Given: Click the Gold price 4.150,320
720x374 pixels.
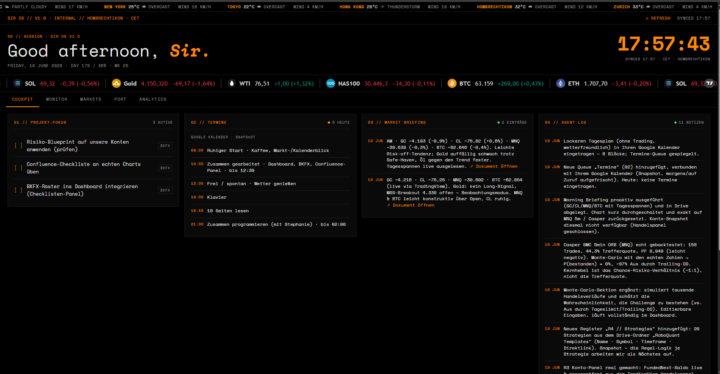Looking at the screenshot, I should pos(154,84).
